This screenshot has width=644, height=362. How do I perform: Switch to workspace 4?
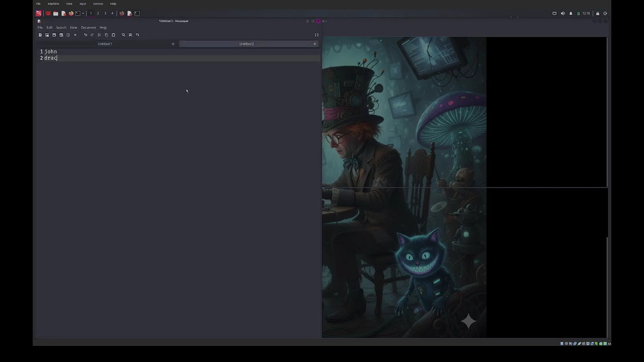point(112,13)
